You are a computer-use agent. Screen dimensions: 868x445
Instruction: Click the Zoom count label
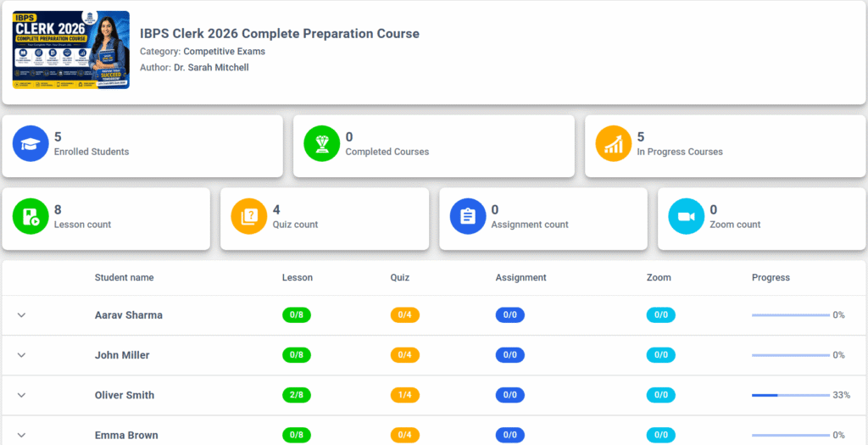point(735,225)
